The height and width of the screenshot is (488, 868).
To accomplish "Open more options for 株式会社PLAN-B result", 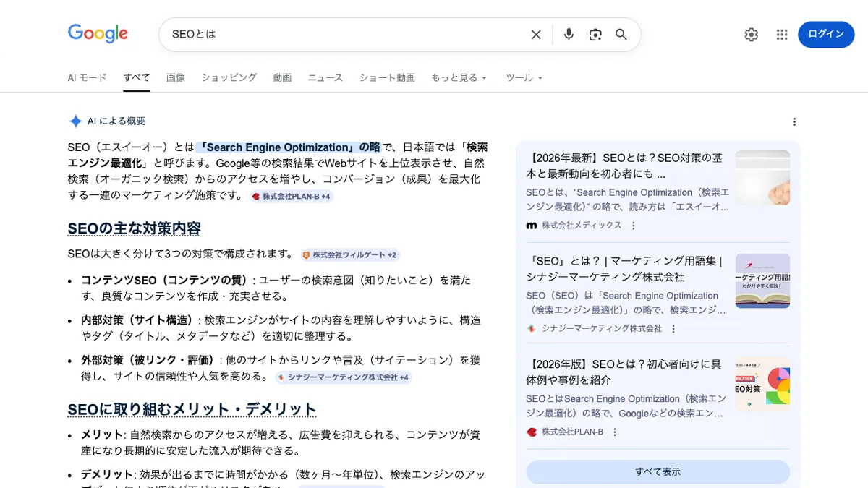I will click(x=615, y=432).
